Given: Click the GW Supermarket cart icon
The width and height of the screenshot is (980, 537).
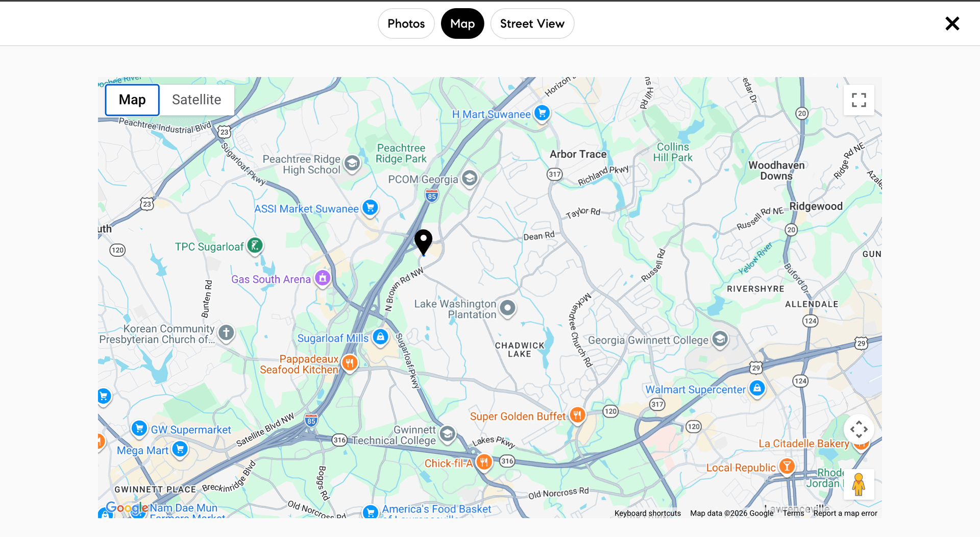Looking at the screenshot, I should [x=139, y=428].
